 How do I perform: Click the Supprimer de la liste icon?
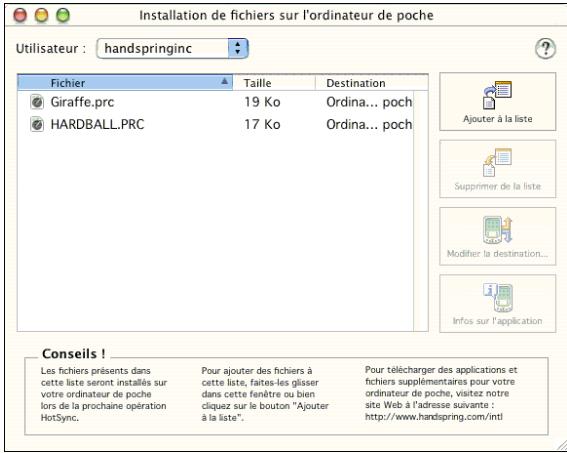tap(498, 162)
